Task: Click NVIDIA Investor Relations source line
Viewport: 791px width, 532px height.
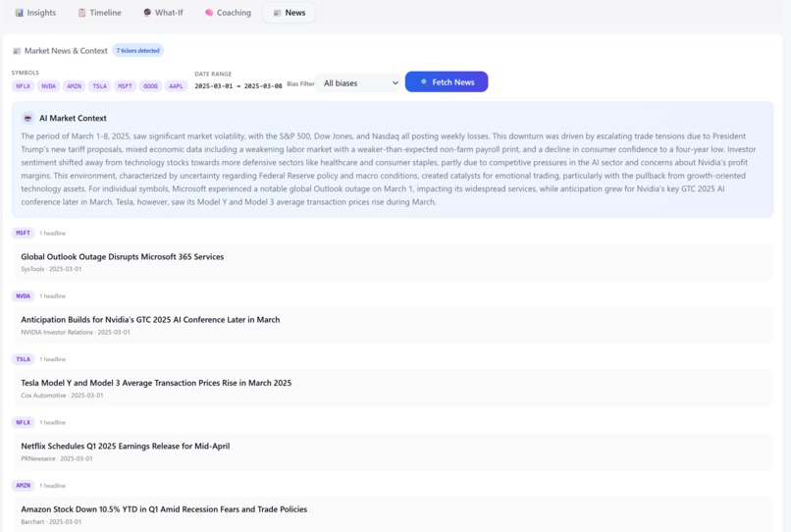Action: point(76,332)
